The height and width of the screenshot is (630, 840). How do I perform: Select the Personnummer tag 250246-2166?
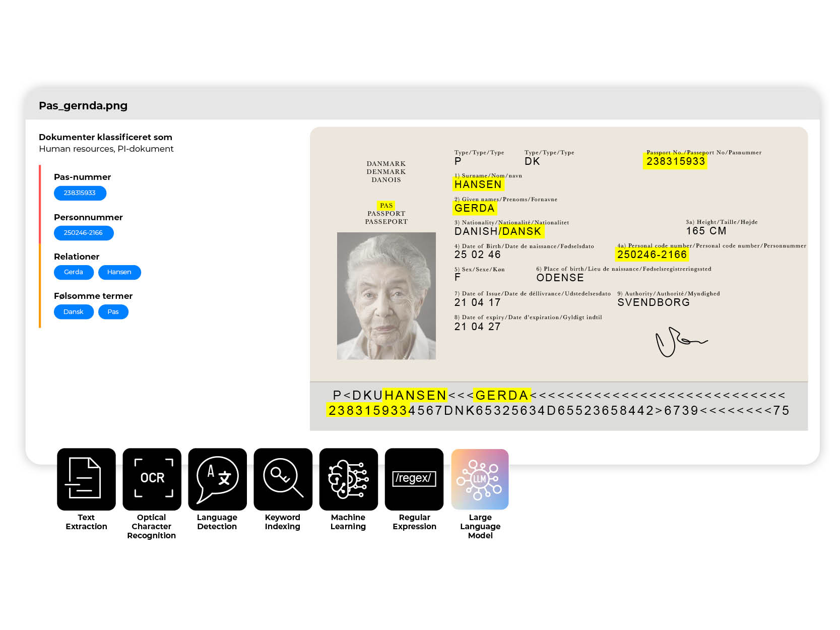click(83, 233)
